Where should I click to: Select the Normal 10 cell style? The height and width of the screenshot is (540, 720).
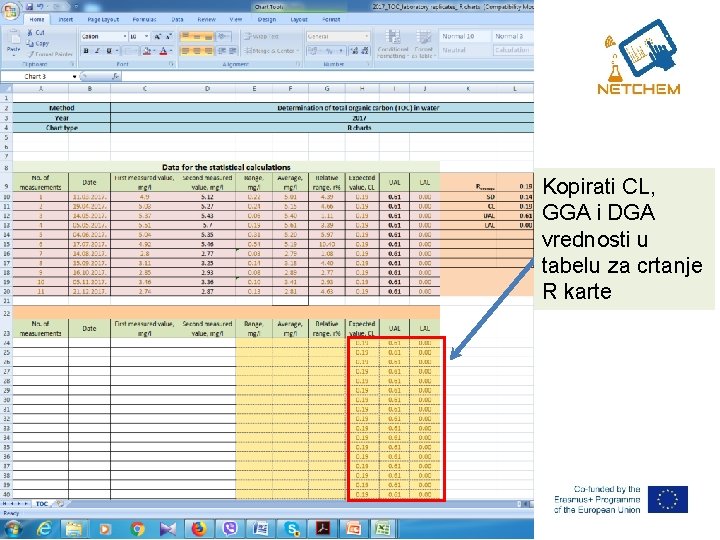tap(464, 36)
